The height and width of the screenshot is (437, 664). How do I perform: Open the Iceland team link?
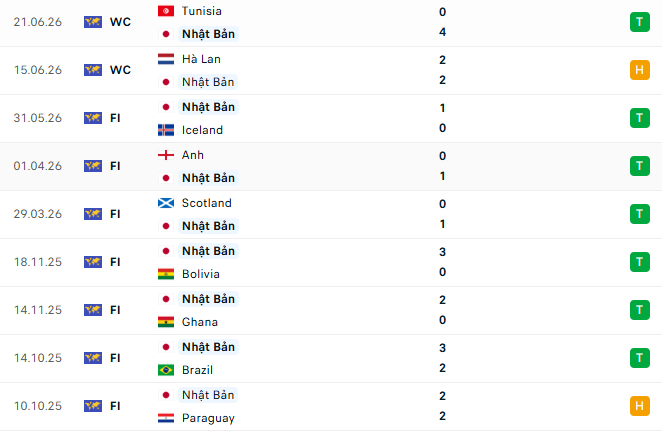(x=202, y=130)
